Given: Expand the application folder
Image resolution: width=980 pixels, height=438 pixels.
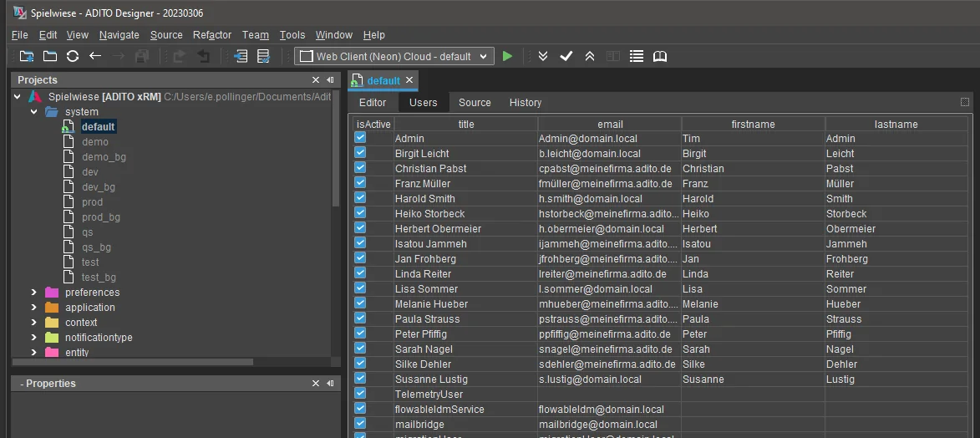Looking at the screenshot, I should (34, 308).
